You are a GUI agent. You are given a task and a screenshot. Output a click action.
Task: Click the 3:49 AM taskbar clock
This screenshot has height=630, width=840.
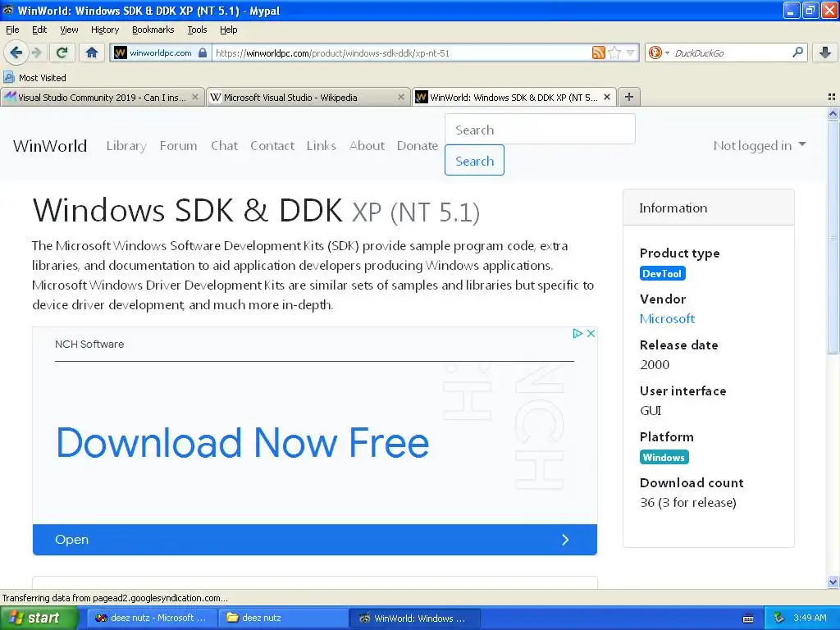coord(810,618)
